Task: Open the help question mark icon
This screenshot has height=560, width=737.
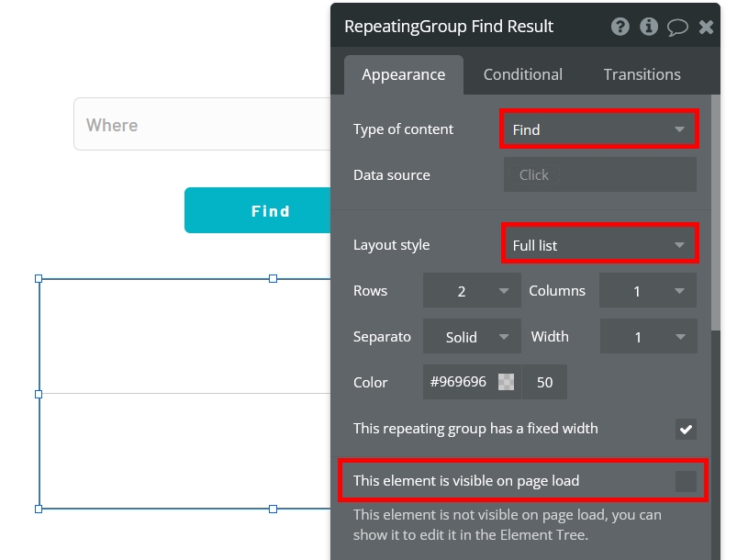Action: [x=620, y=27]
